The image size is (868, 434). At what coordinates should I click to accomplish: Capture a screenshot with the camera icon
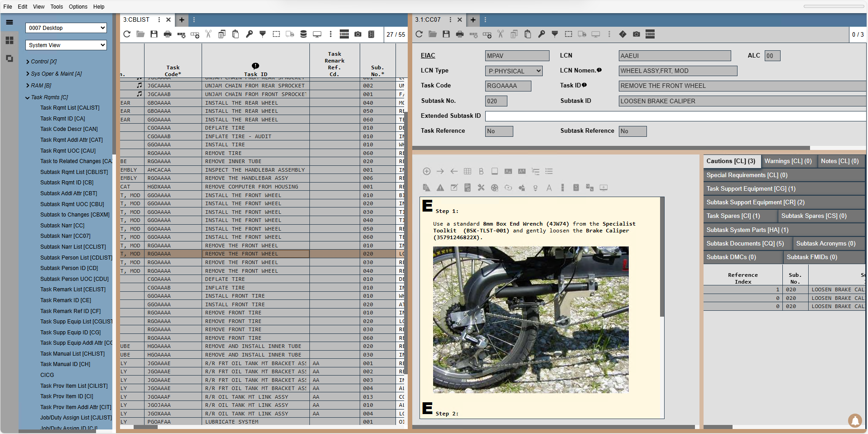pyautogui.click(x=358, y=34)
